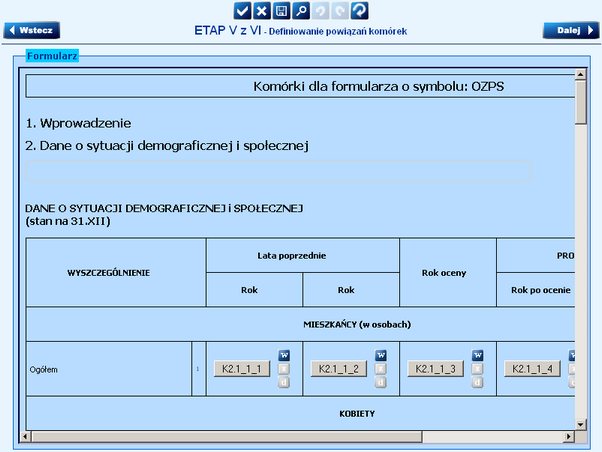Click the horizontal scrollbar right arrow
602x452 pixels.
coord(569,435)
